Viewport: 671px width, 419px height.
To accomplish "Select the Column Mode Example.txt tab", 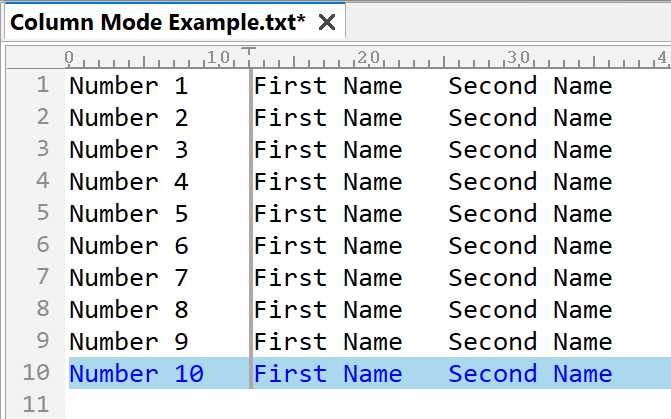I will click(x=175, y=21).
